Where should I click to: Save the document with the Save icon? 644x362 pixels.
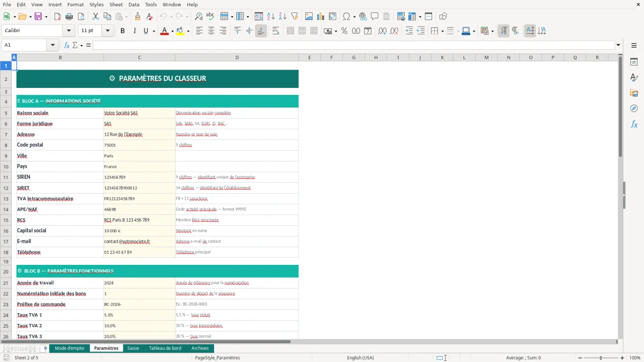click(38, 17)
